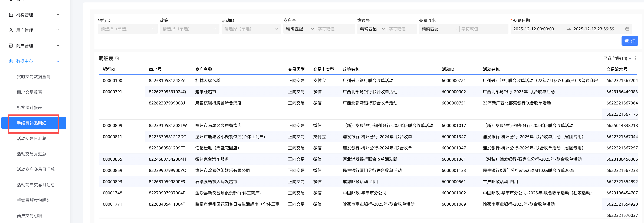The height and width of the screenshot is (223, 644).
Task: Click the icon beside 明细表 title
Action: tap(117, 58)
